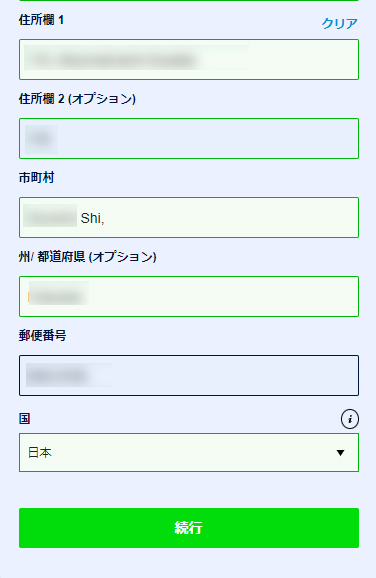
Task: Expand the 国 country dropdown
Action: point(189,452)
